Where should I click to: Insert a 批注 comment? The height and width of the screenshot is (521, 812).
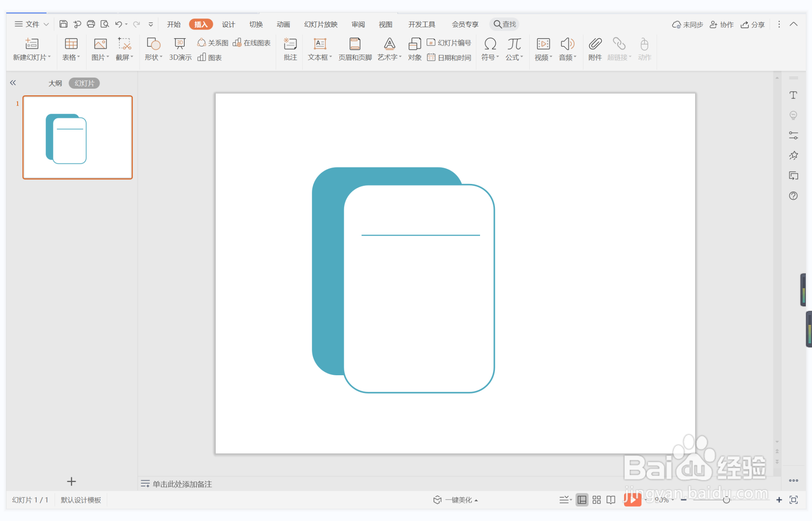pyautogui.click(x=290, y=49)
